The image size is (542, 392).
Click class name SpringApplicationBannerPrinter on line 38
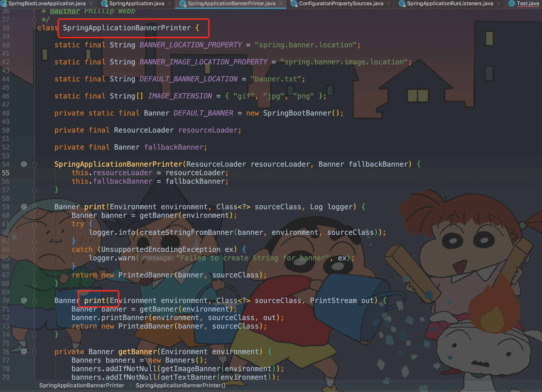point(127,28)
